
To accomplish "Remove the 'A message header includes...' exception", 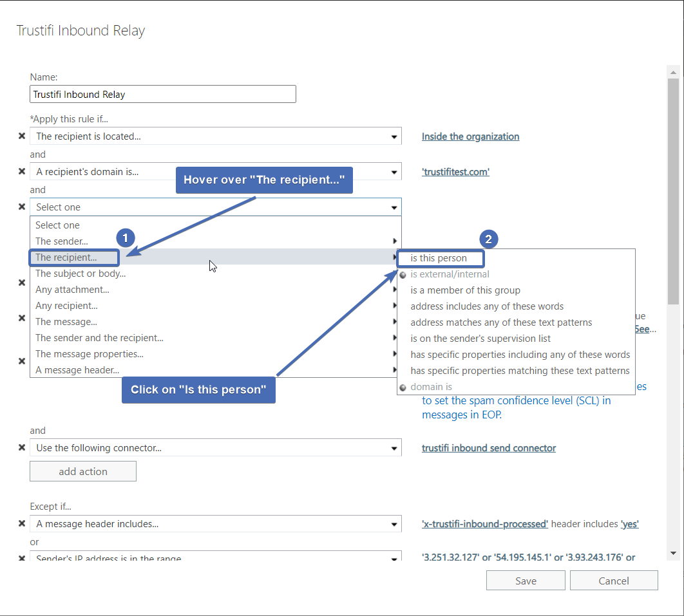I will [22, 523].
